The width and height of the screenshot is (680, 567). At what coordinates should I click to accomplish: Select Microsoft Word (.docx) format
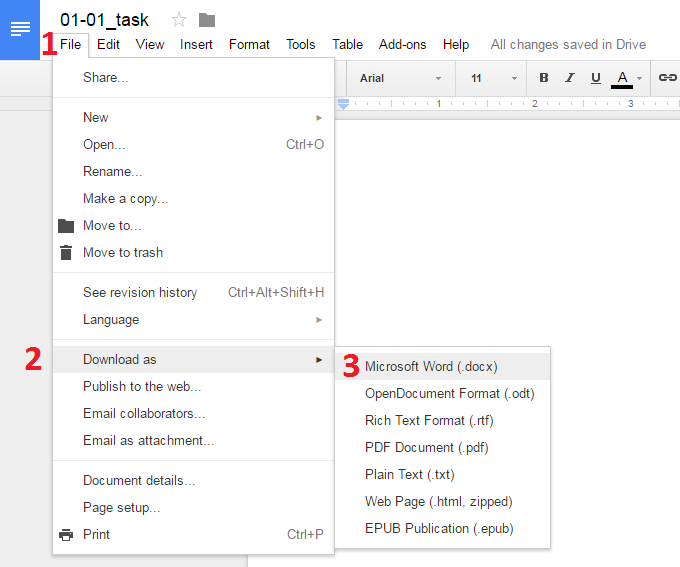click(431, 367)
